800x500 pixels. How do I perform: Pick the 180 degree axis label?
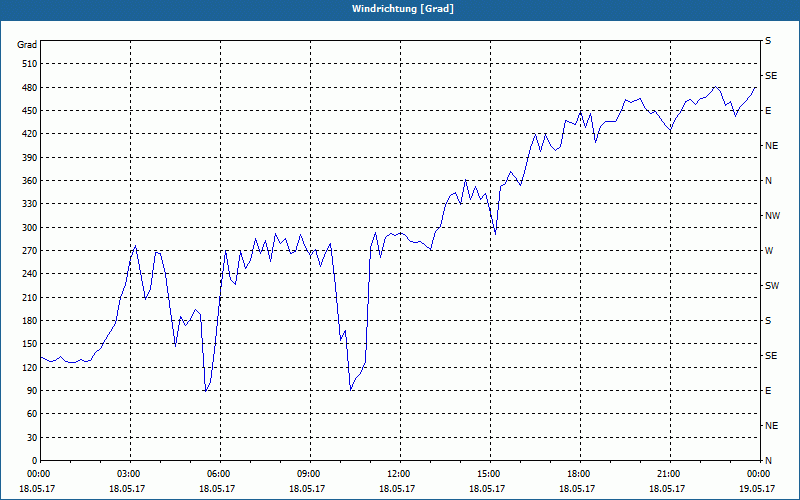30,320
